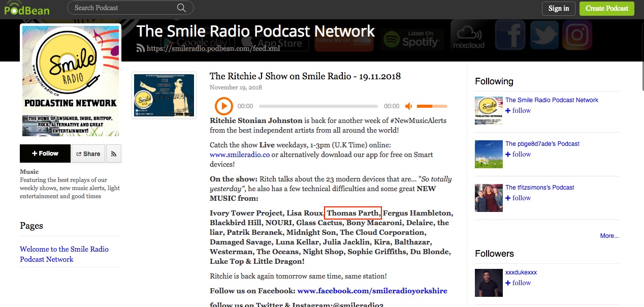Open The pbge8d7ade's Podcast link
Viewport: 644px width, 307px height.
(x=542, y=144)
